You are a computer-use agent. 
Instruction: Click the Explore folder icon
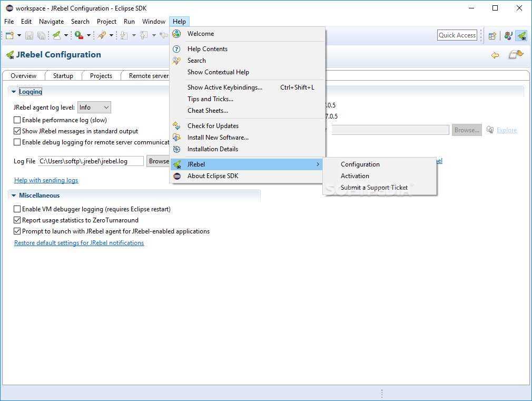490,130
